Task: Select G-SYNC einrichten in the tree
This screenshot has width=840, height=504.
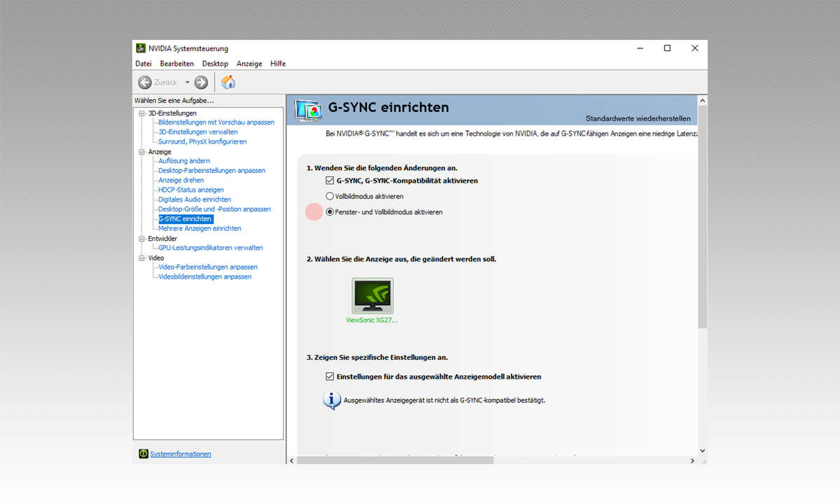Action: point(185,219)
